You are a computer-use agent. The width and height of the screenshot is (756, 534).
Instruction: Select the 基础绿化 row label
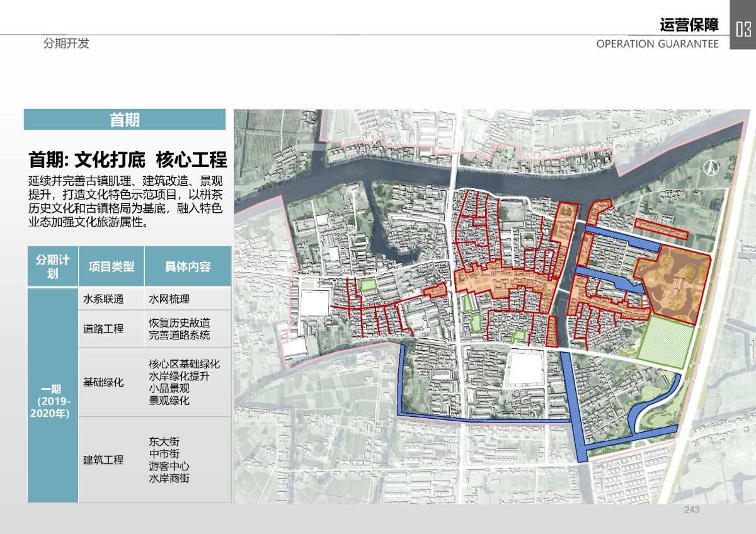105,382
